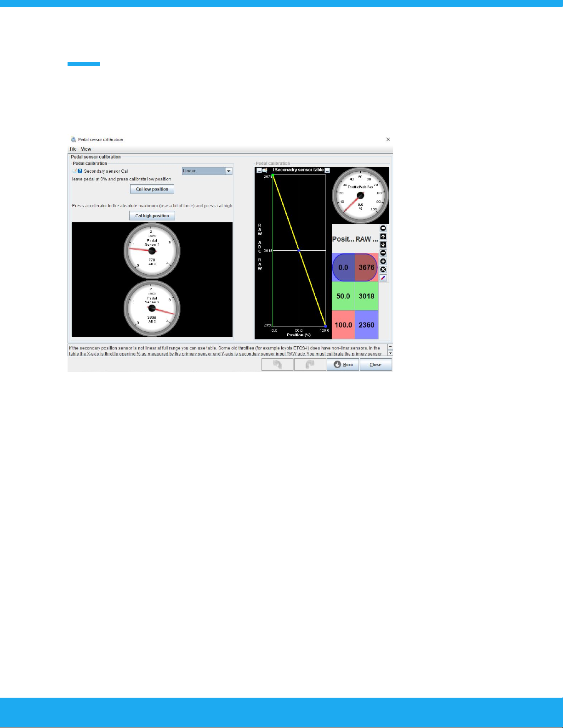Select the Pedal Sensor 1 ADC gauge
This screenshot has height=728, width=563.
152,251
